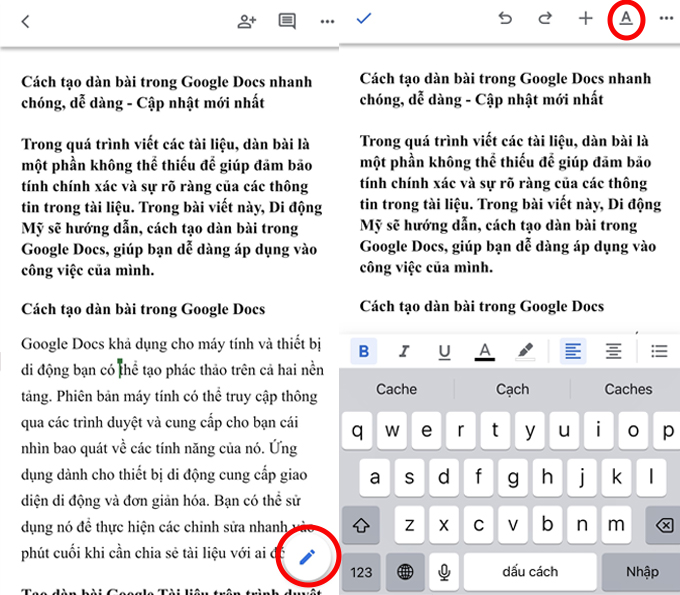Toggle underline formatting
This screenshot has height=595, width=680.
coord(445,351)
